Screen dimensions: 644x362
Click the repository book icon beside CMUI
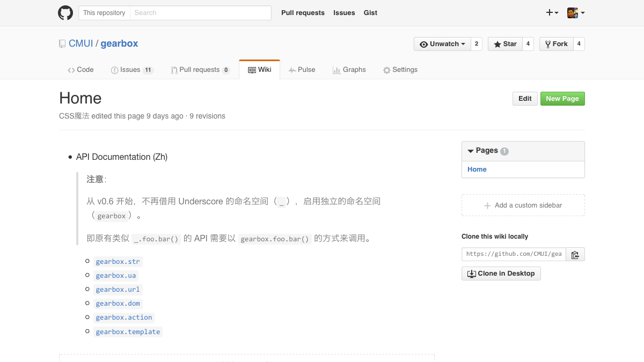tap(62, 44)
